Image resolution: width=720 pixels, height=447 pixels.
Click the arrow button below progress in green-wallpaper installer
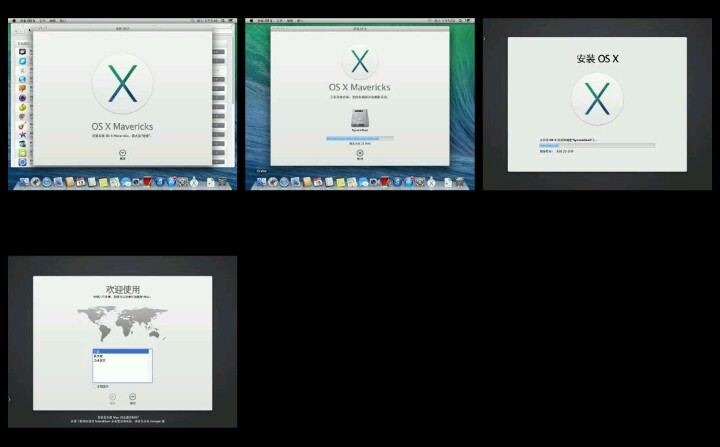pyautogui.click(x=360, y=153)
